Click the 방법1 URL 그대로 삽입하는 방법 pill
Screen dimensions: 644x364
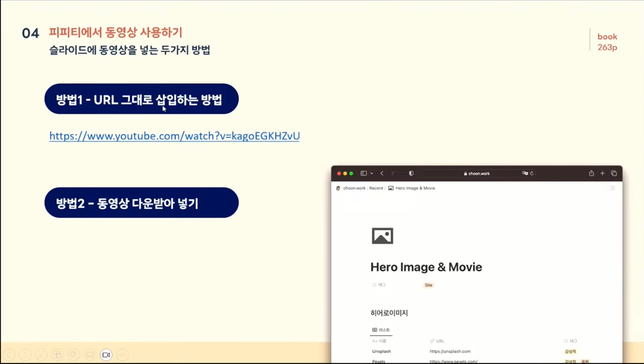tap(142, 99)
